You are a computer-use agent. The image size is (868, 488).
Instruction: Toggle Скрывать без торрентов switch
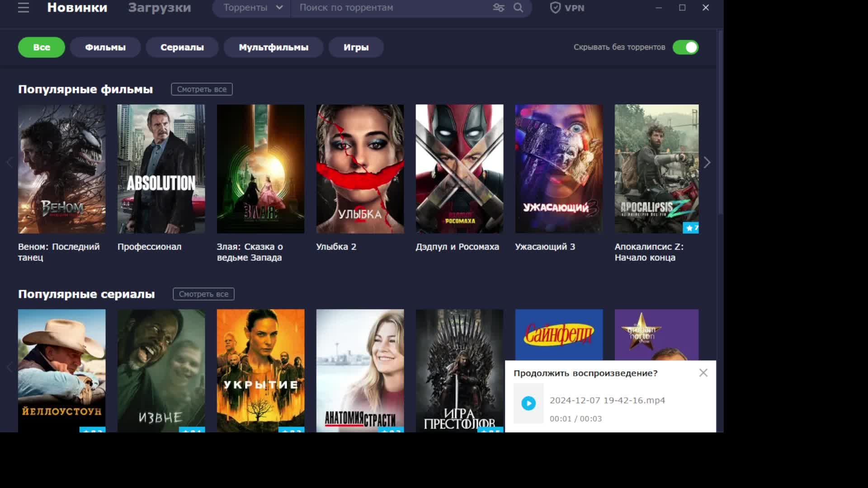(685, 47)
